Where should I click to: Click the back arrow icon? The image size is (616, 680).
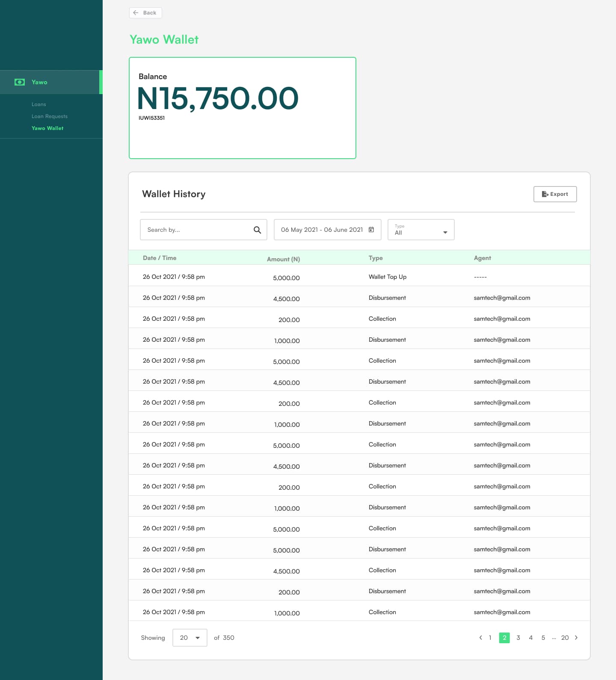(136, 13)
